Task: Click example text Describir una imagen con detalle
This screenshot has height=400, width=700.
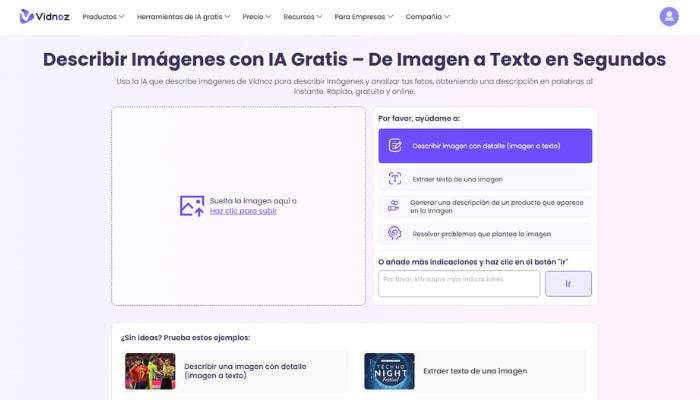Action: [245, 371]
